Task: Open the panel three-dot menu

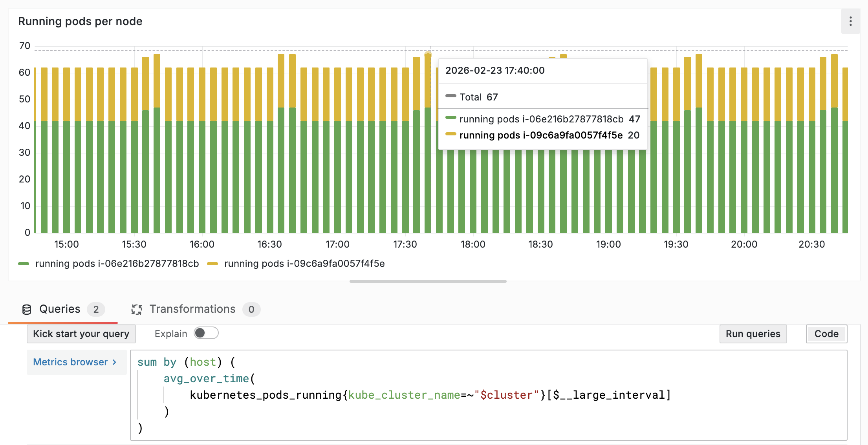Action: tap(850, 21)
